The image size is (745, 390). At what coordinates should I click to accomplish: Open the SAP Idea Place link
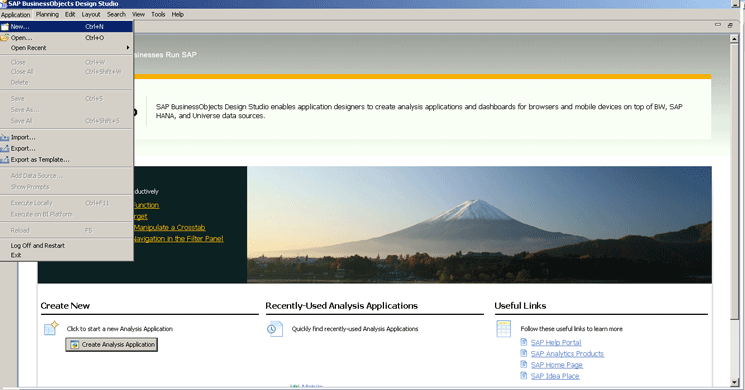(x=555, y=376)
